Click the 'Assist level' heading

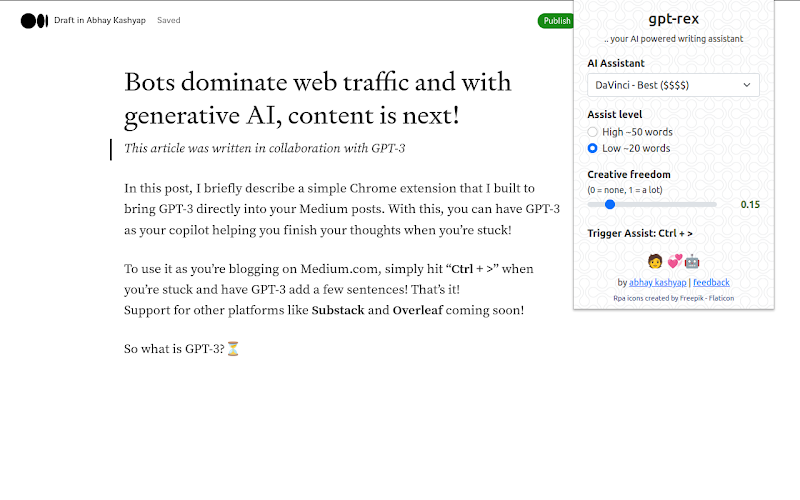click(x=615, y=114)
